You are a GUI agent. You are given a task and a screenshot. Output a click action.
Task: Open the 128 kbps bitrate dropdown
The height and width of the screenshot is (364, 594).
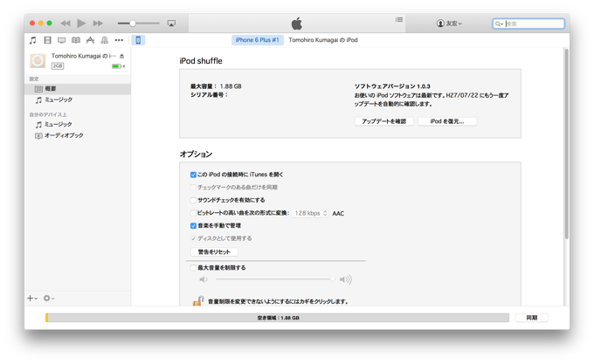point(310,213)
